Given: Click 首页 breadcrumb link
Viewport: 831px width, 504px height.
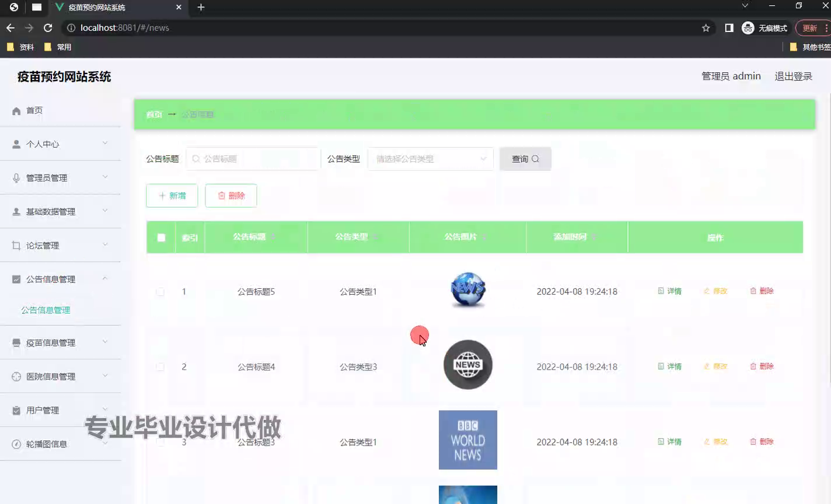Looking at the screenshot, I should point(154,114).
